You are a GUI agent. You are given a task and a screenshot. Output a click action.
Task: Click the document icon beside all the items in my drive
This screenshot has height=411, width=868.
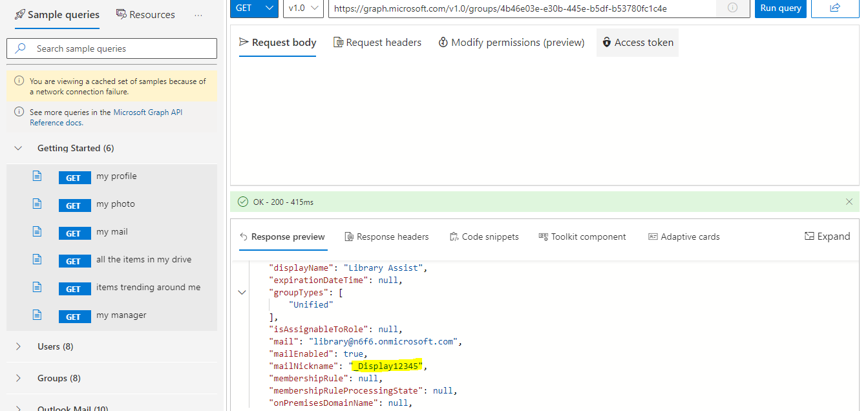pos(37,259)
